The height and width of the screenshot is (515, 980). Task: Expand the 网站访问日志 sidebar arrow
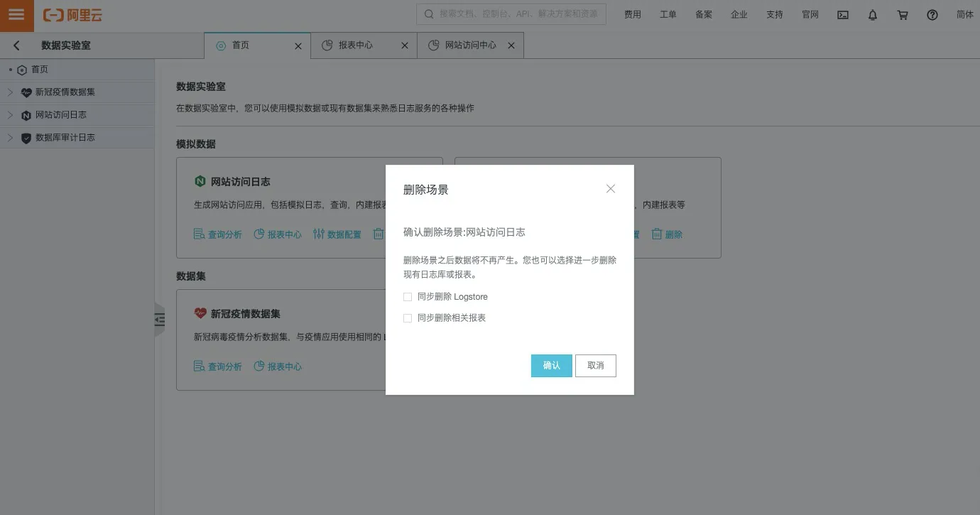[x=10, y=115]
